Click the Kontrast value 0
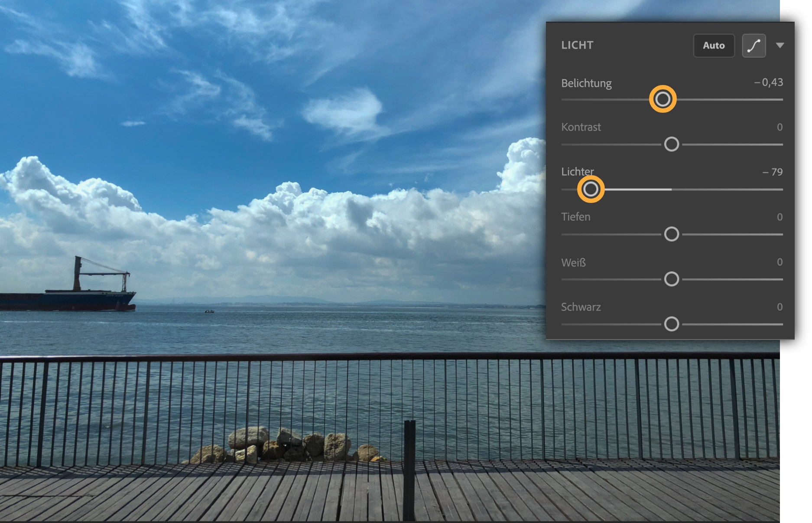 click(x=780, y=127)
